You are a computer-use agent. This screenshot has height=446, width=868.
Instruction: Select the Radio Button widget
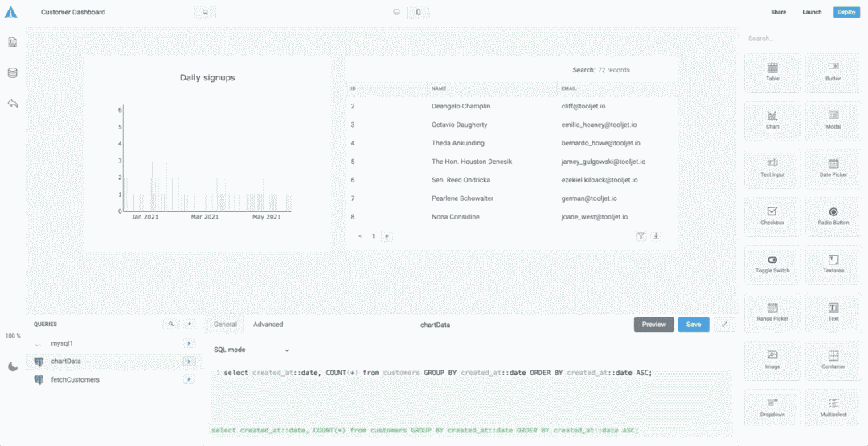coord(833,216)
